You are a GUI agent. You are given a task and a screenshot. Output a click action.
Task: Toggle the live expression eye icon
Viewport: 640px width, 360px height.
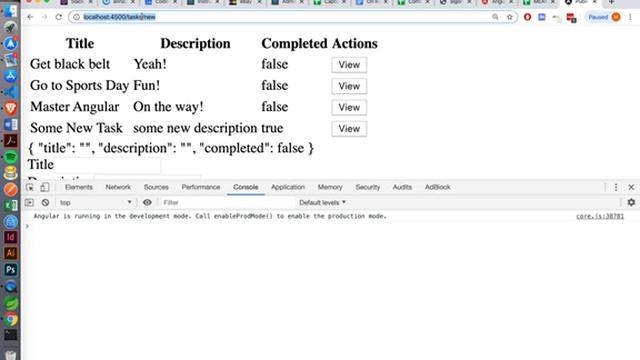click(x=147, y=202)
